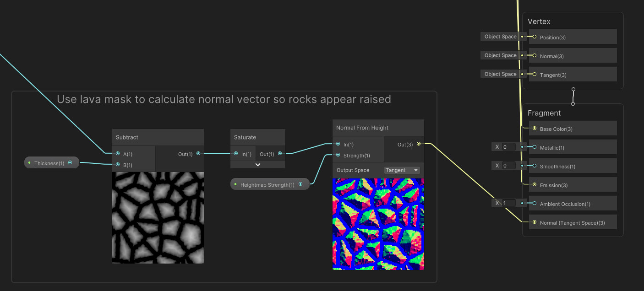644x291 pixels.
Task: Click the Out(3) output port of Normal From Height
Action: [419, 144]
